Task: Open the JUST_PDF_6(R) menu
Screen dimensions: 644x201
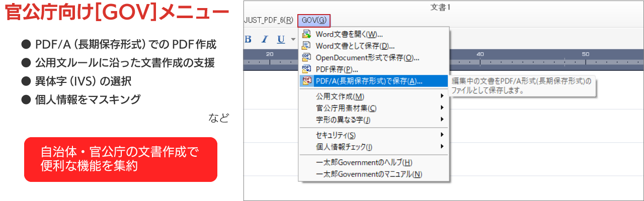Action: click(x=269, y=21)
